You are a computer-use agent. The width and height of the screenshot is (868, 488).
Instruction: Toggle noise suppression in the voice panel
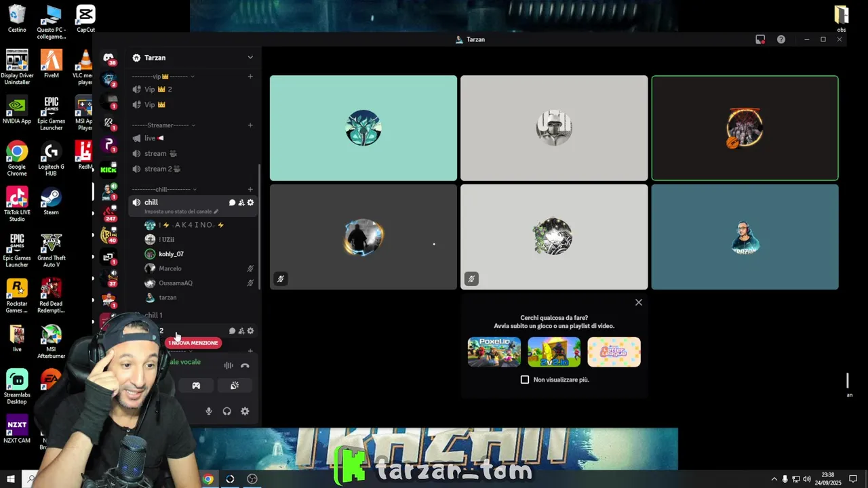[x=229, y=366]
